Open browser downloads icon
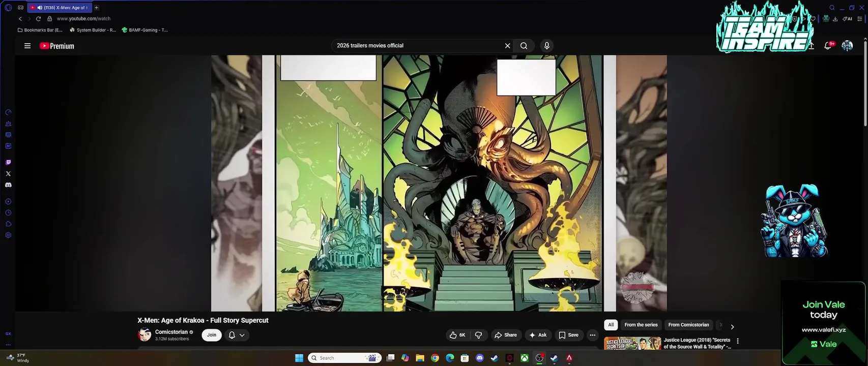 835,19
